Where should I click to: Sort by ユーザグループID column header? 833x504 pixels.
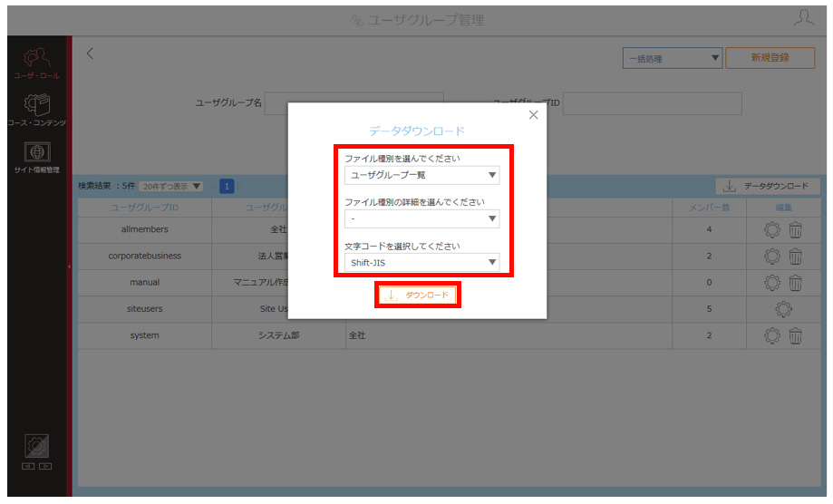[144, 208]
